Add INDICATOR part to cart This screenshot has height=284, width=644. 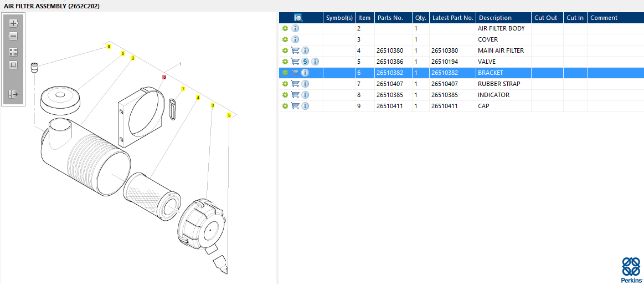(295, 95)
